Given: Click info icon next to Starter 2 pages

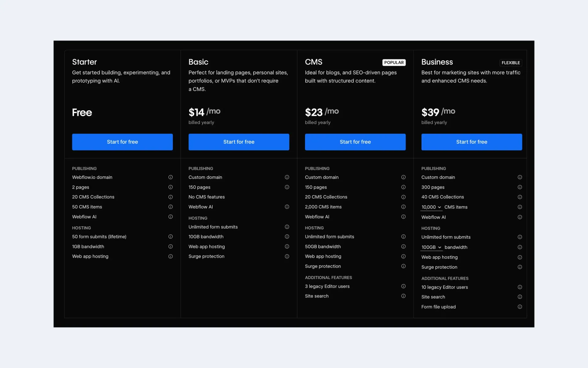Looking at the screenshot, I should tap(171, 187).
